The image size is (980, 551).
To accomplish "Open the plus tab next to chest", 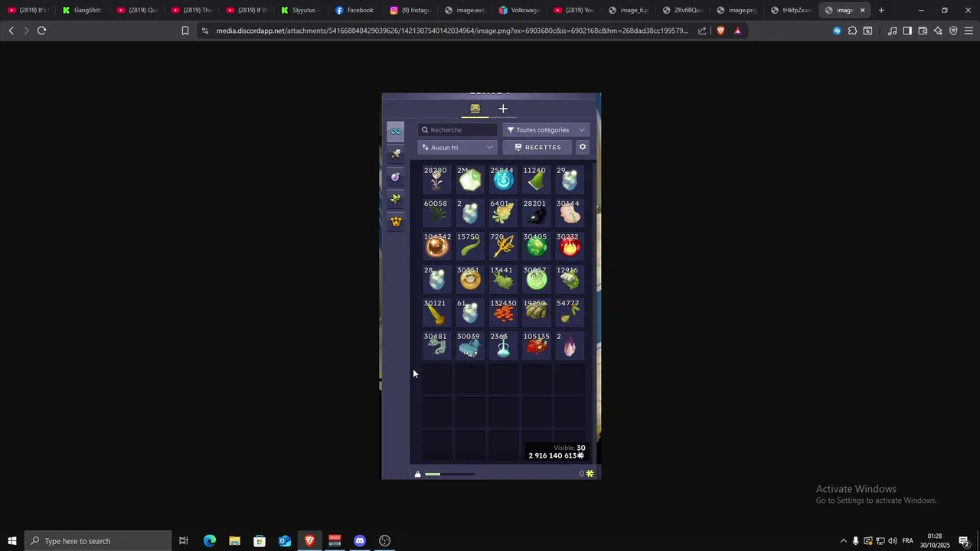I will pyautogui.click(x=503, y=109).
